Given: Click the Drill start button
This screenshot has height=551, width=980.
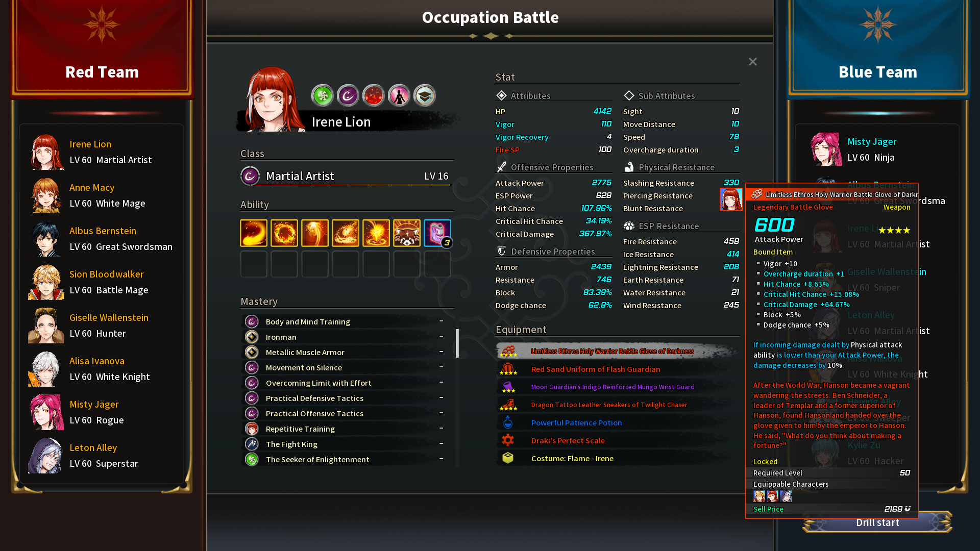Looking at the screenshot, I should click(x=877, y=522).
